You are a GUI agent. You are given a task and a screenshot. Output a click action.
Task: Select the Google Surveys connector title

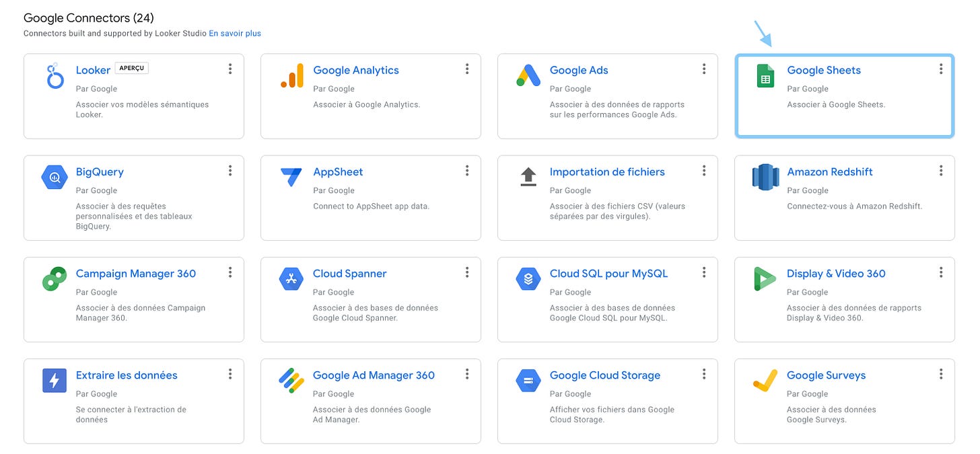coord(826,375)
